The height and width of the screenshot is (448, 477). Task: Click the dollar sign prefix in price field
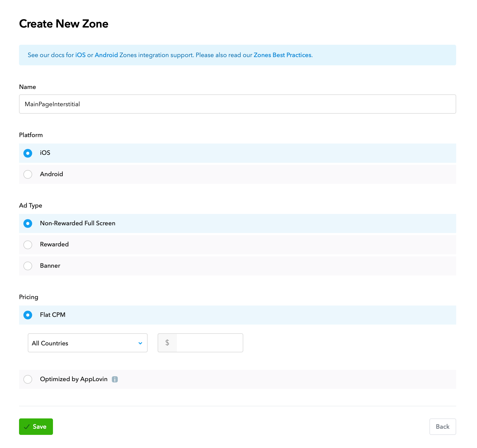pyautogui.click(x=167, y=343)
